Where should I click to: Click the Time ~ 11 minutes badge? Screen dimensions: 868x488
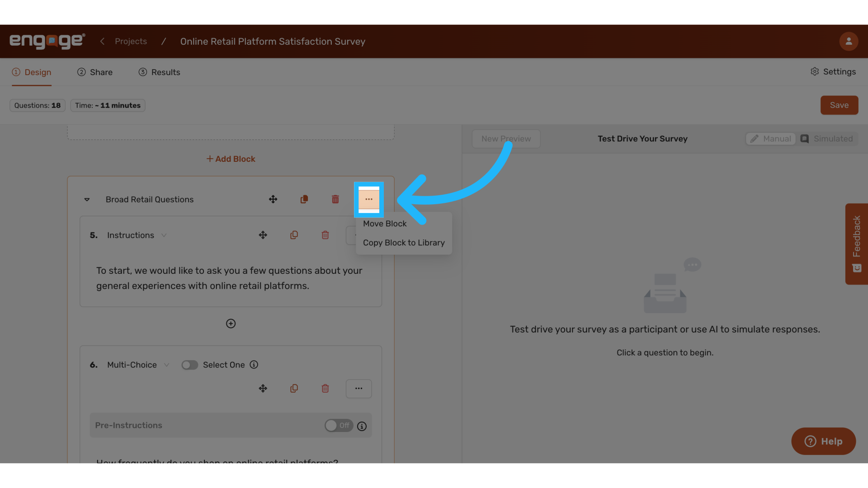point(108,105)
